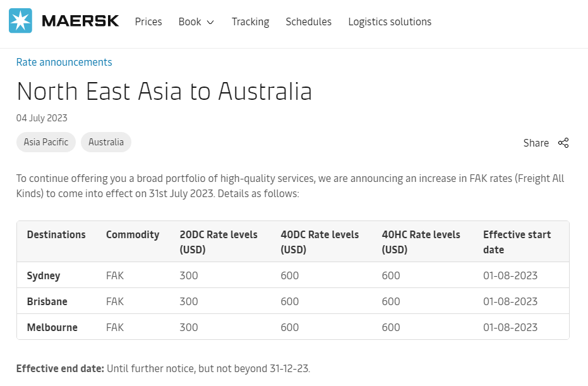The width and height of the screenshot is (588, 386).
Task: Click the Effective start date header
Action: 517,242
